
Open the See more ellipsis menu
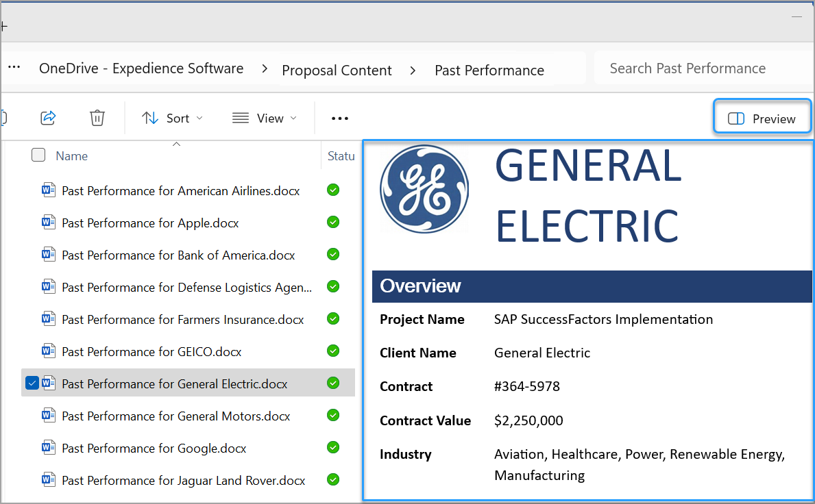coord(340,118)
